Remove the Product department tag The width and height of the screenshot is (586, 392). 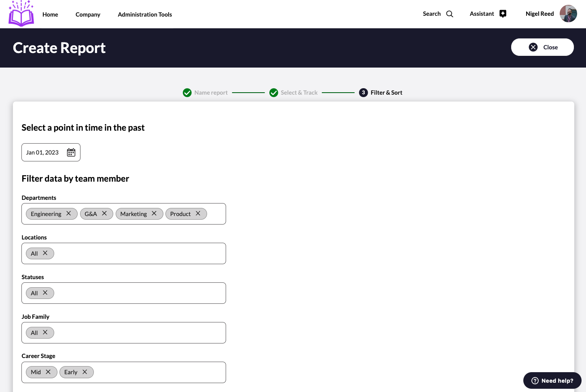point(198,214)
